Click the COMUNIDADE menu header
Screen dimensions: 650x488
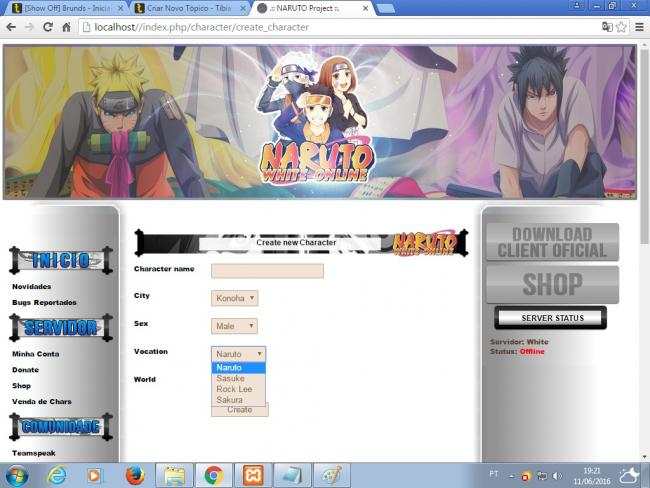click(61, 427)
